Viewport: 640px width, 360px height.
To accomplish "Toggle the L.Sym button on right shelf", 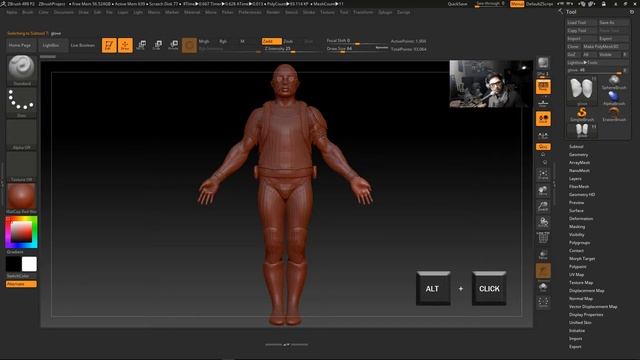I will point(543,135).
